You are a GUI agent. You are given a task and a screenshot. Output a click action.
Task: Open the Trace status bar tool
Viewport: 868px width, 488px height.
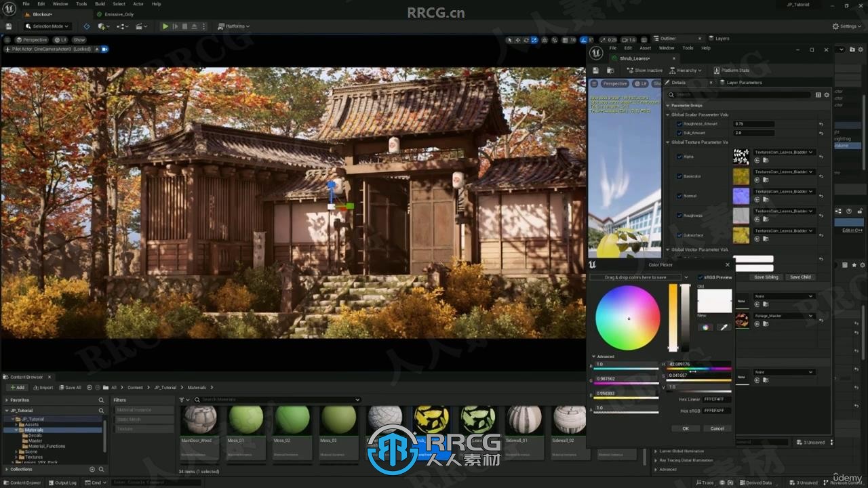[704, 483]
